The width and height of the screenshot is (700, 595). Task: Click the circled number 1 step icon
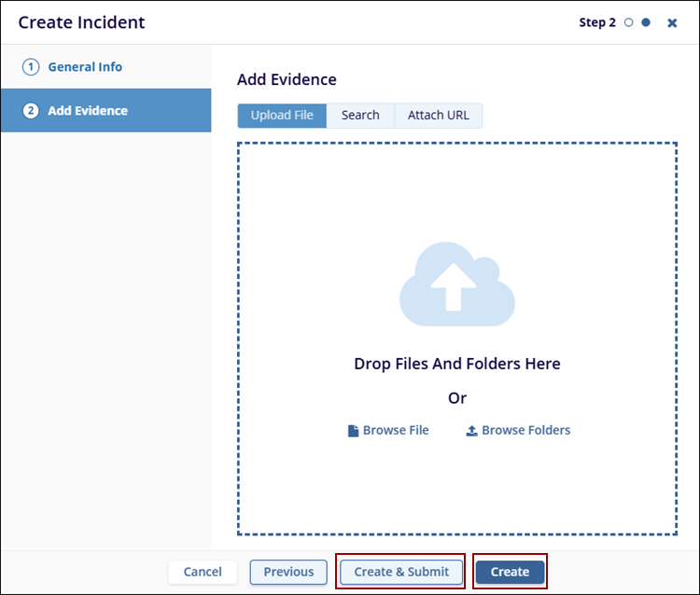pyautogui.click(x=31, y=67)
